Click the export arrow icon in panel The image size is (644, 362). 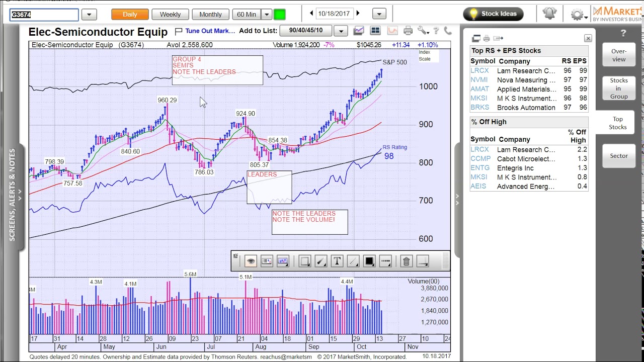pyautogui.click(x=498, y=38)
